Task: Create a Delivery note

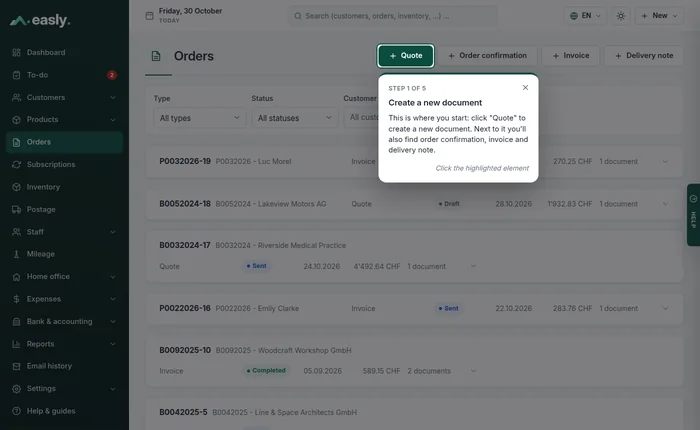Action: (644, 56)
